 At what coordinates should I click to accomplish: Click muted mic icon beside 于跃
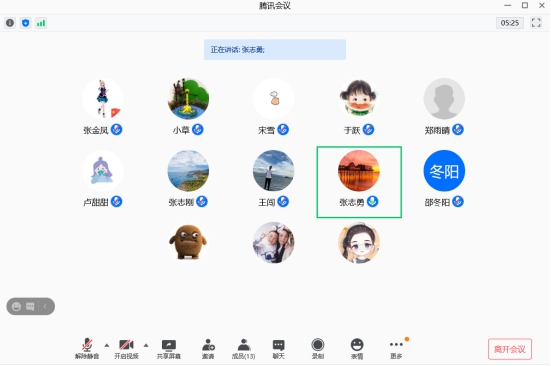pos(368,130)
